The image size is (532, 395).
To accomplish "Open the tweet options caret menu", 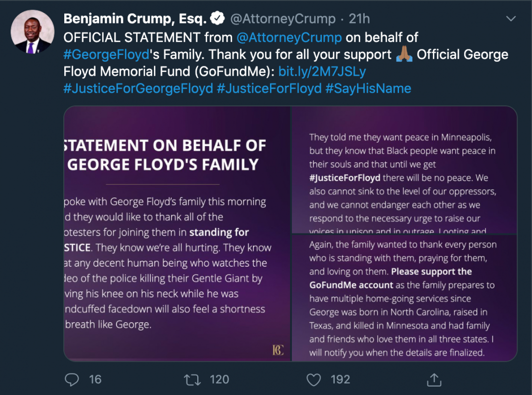I will coord(511,18).
